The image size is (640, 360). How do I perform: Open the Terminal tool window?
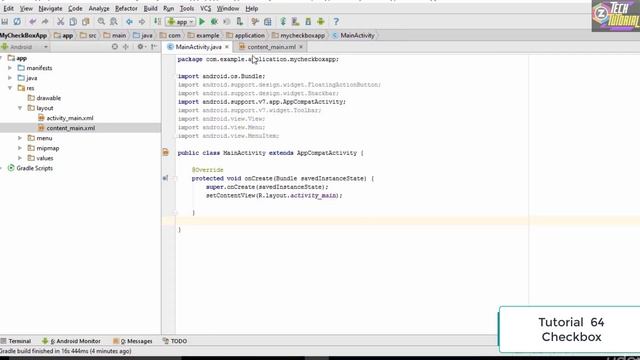point(16,341)
